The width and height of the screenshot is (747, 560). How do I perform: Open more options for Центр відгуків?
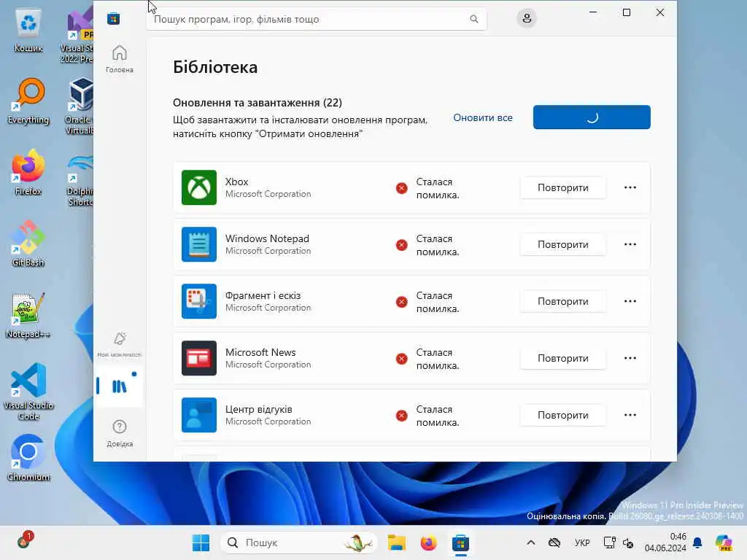tap(630, 415)
